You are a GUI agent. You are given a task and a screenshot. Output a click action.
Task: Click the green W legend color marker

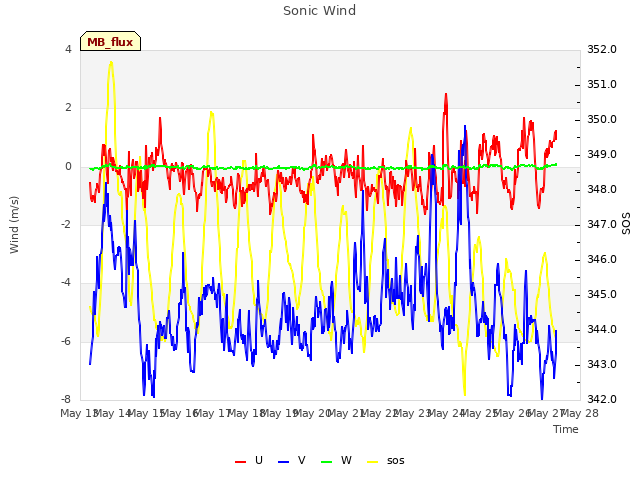pyautogui.click(x=327, y=462)
